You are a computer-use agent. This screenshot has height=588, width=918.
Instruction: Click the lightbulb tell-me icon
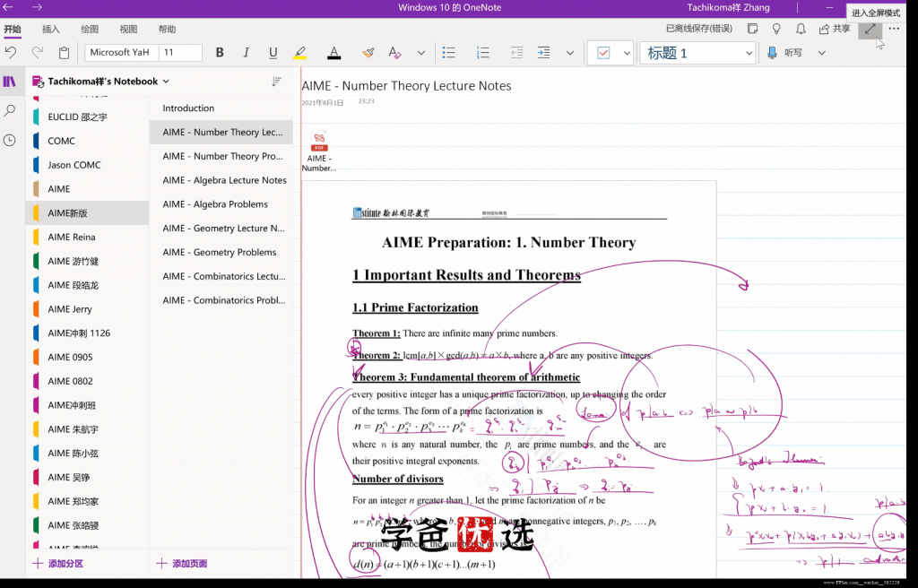click(x=777, y=29)
